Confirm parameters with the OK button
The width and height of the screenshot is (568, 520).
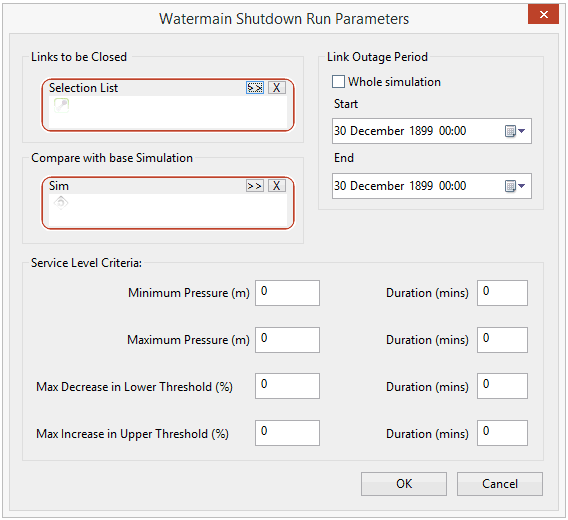tap(404, 484)
